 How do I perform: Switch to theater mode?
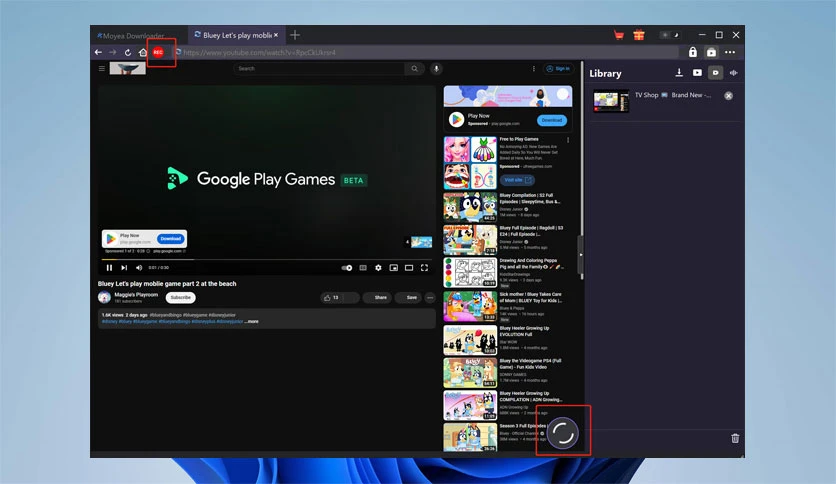[409, 268]
